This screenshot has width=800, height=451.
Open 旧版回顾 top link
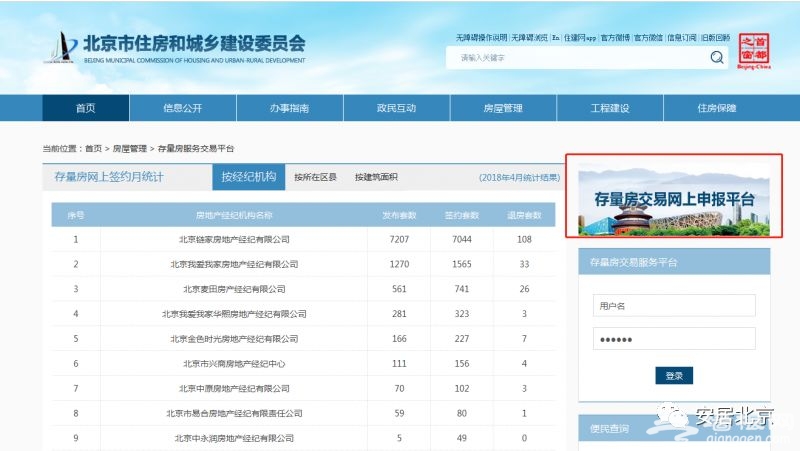click(715, 37)
